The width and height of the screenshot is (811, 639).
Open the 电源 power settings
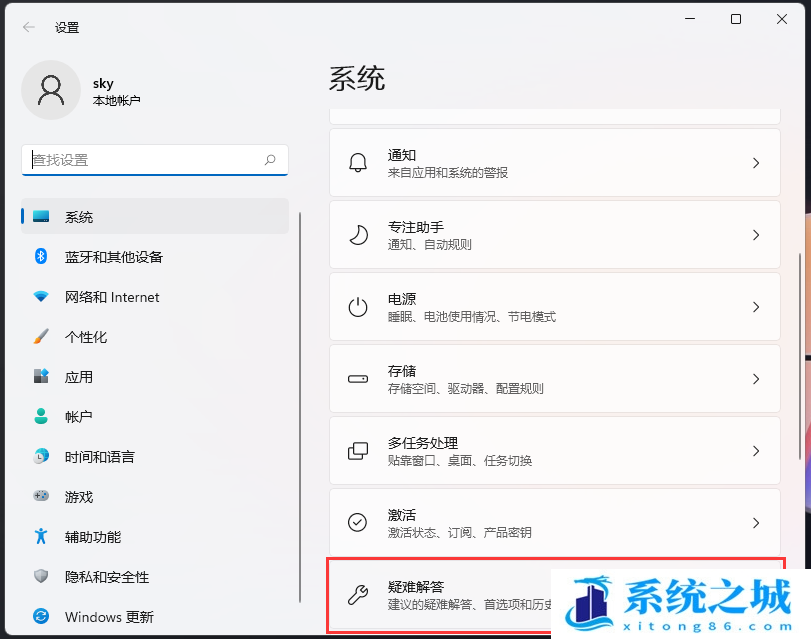click(x=554, y=307)
